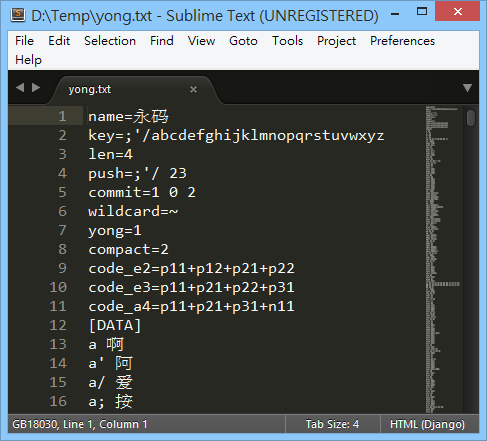The image size is (487, 441).
Task: Click the "a' 阿" entry line
Action: [110, 363]
